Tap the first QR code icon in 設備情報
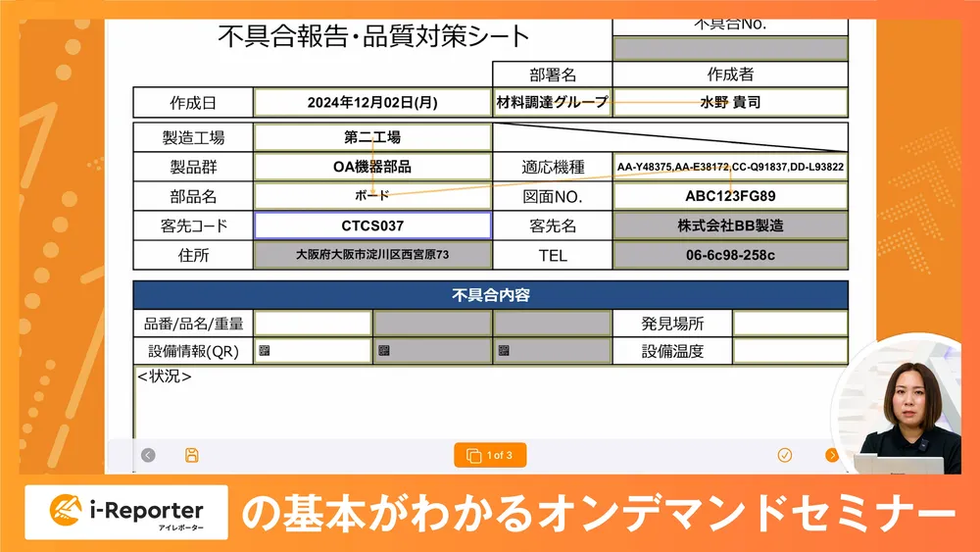This screenshot has height=552, width=980. [x=265, y=351]
